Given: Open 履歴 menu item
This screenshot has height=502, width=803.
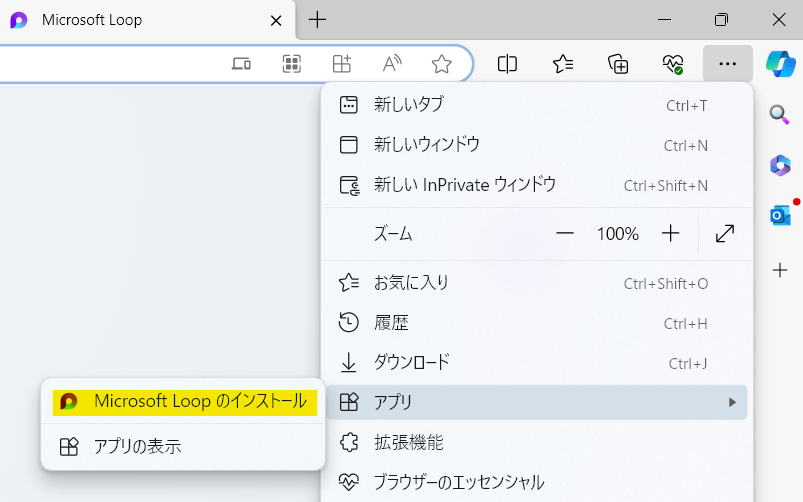Looking at the screenshot, I should point(537,323).
